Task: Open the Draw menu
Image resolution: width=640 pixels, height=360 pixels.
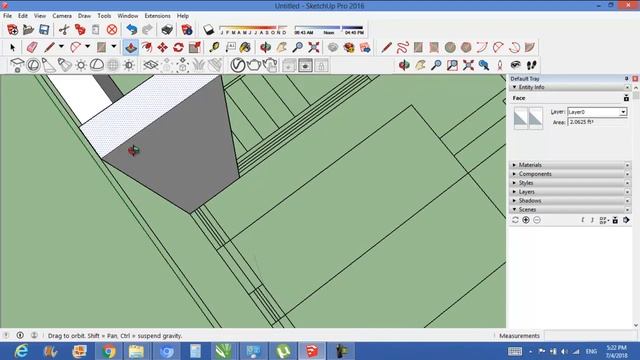Action: [x=84, y=16]
